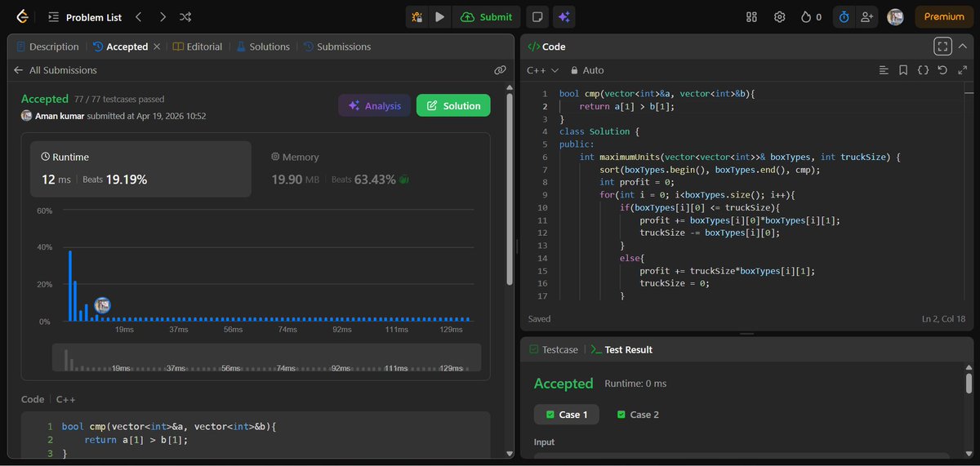The image size is (980, 466).
Task: Click the panel divider handle between panes
Action: click(x=518, y=246)
